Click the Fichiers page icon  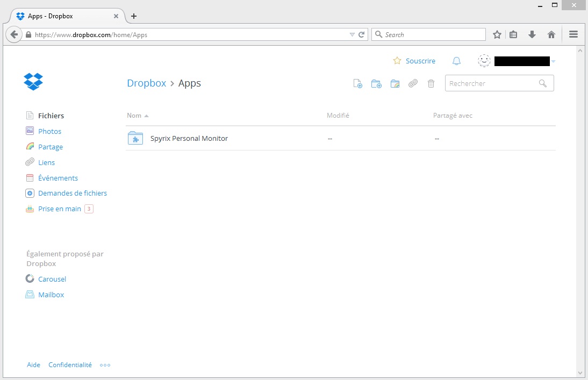(x=30, y=116)
